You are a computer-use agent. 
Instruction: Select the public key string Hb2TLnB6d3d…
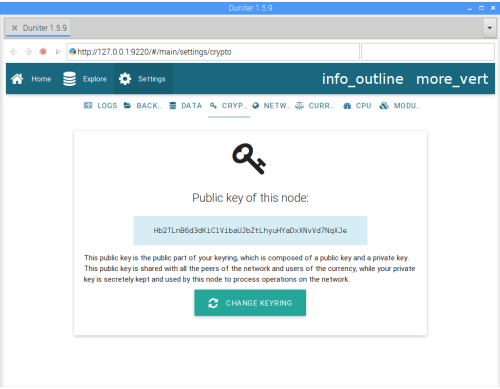coord(250,230)
